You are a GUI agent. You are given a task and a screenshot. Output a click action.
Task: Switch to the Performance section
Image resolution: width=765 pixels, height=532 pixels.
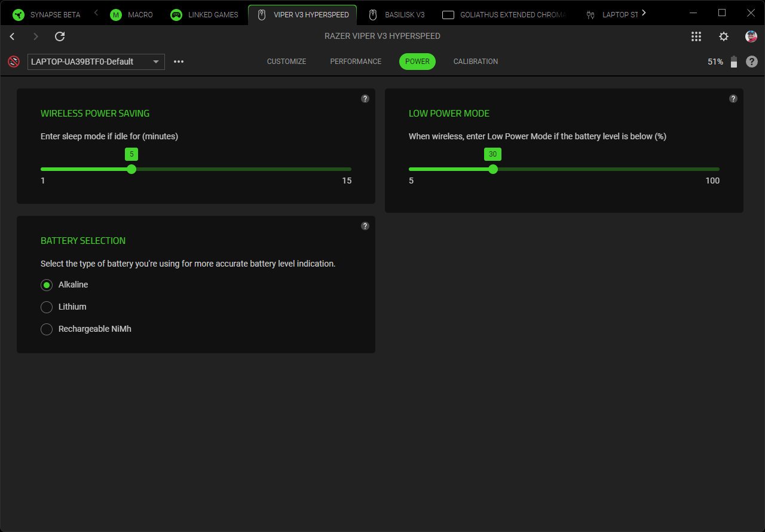coord(356,62)
